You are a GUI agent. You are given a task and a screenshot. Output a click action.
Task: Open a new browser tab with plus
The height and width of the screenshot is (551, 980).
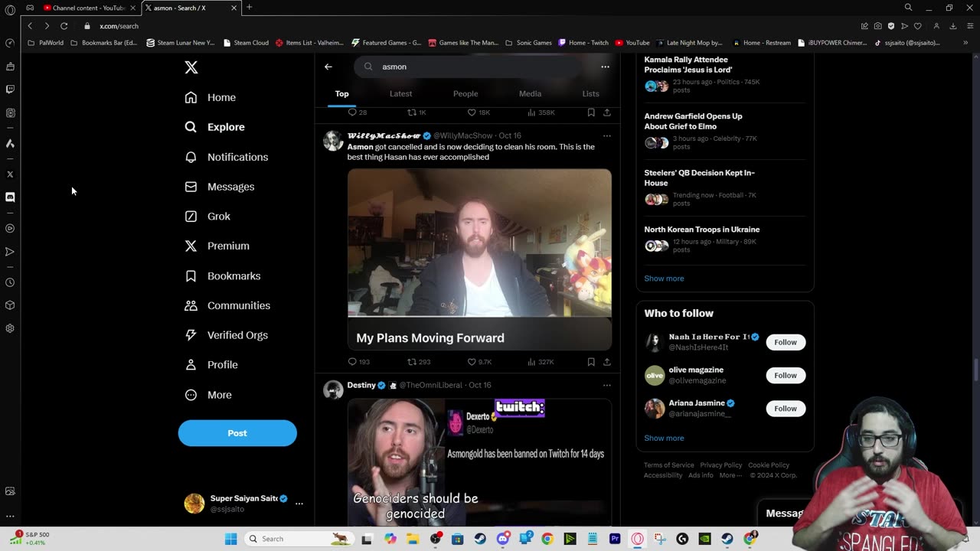click(249, 8)
